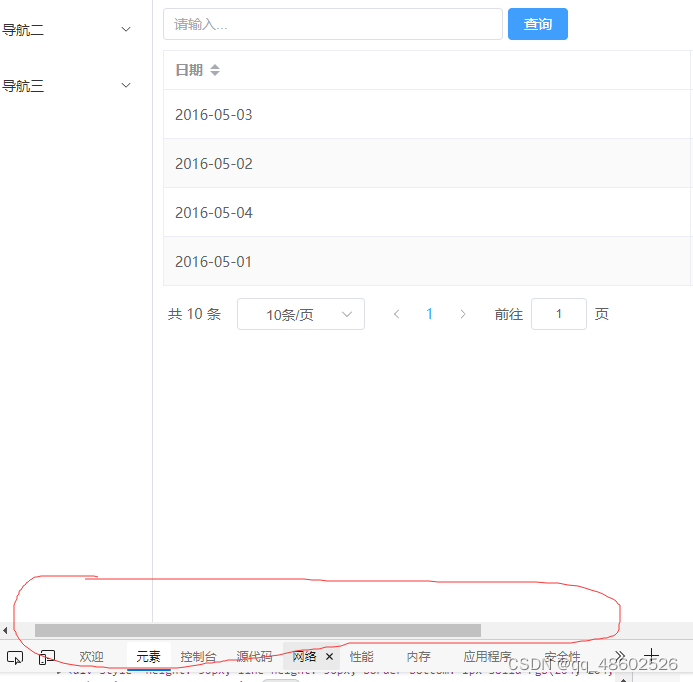Open the 10条/页 page size dropdown
The width and height of the screenshot is (693, 682).
click(x=301, y=314)
